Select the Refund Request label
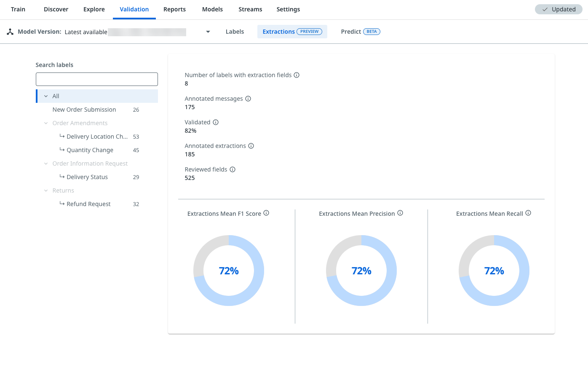Viewport: 588px width, 370px height. click(89, 204)
